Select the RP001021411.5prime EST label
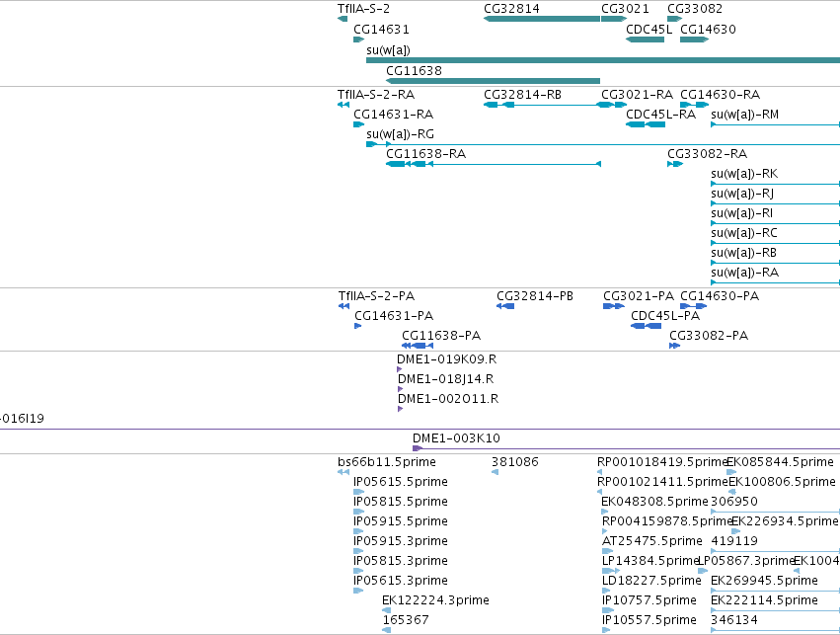 click(x=662, y=482)
